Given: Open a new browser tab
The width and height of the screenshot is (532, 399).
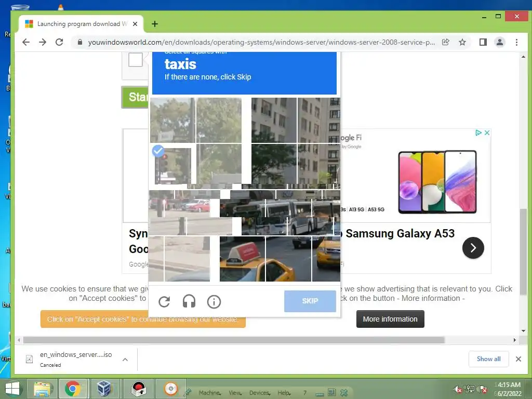Looking at the screenshot, I should pyautogui.click(x=155, y=24).
